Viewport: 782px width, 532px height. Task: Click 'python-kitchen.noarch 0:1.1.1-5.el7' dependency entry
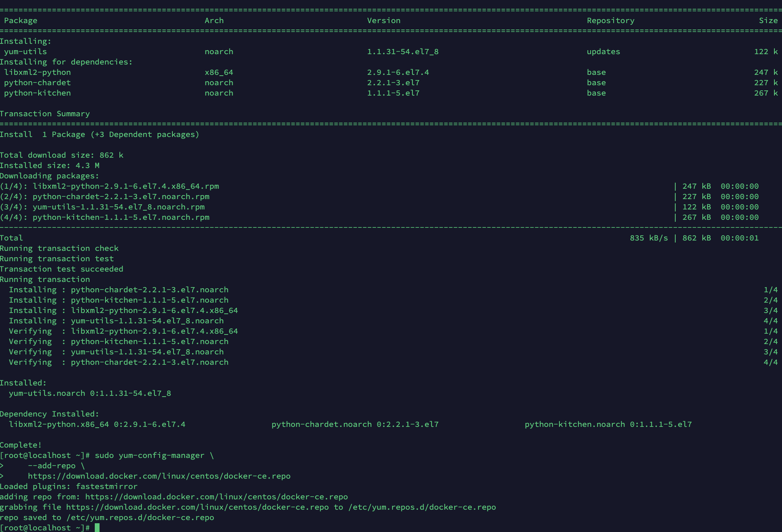click(608, 424)
